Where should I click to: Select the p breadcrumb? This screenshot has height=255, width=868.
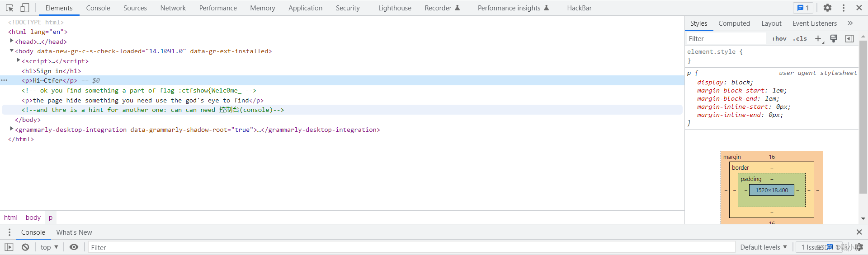coord(51,218)
